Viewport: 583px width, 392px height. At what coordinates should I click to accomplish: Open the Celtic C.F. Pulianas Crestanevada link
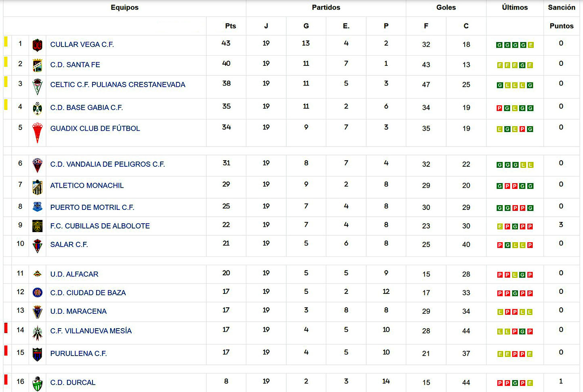click(117, 85)
